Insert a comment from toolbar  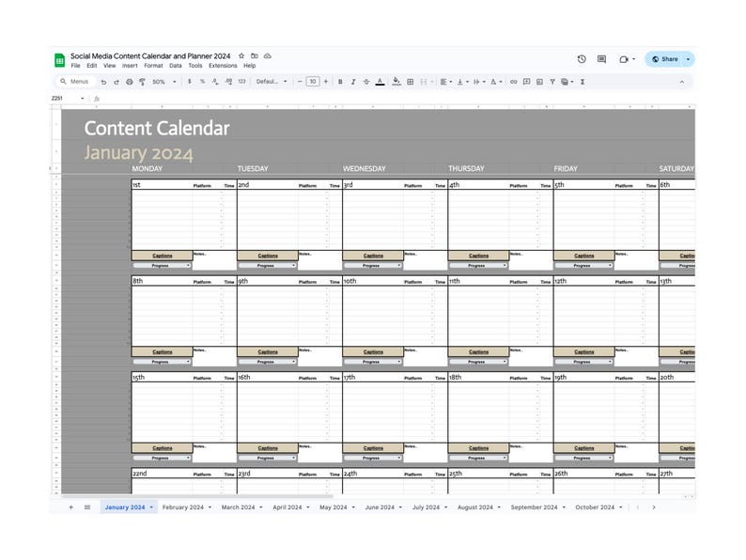click(x=527, y=82)
